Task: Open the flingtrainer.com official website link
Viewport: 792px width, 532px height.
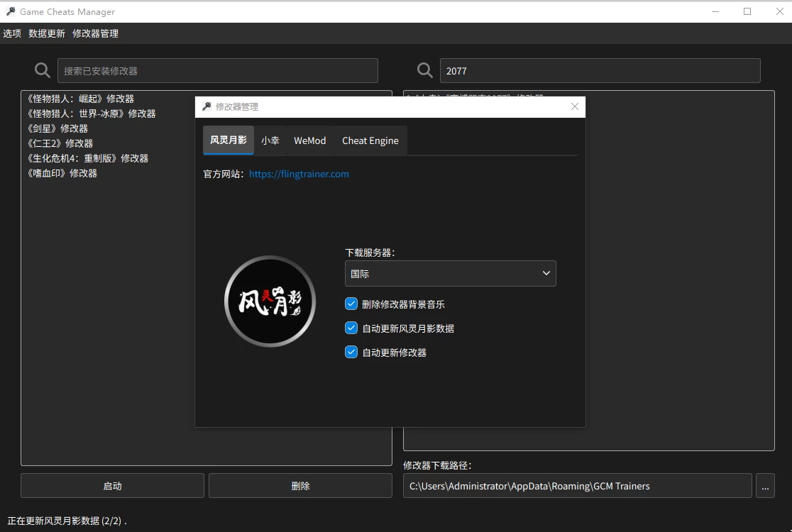Action: point(299,174)
